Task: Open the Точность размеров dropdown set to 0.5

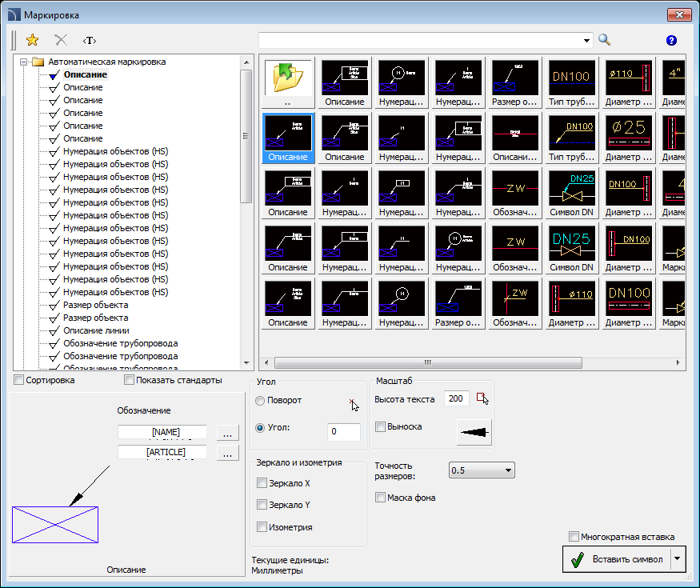Action: pyautogui.click(x=482, y=470)
